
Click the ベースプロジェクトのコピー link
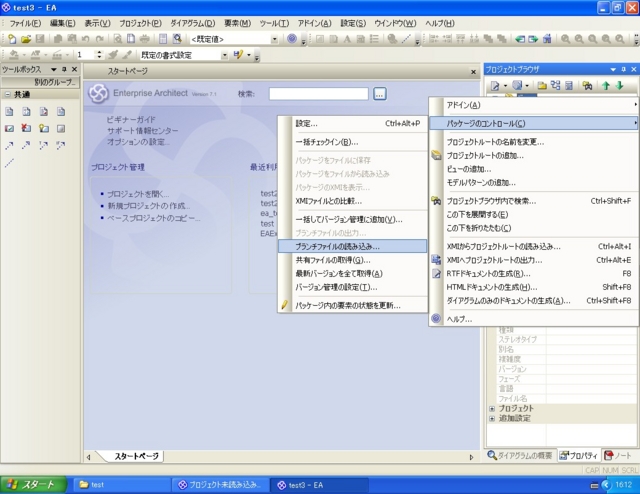click(153, 218)
